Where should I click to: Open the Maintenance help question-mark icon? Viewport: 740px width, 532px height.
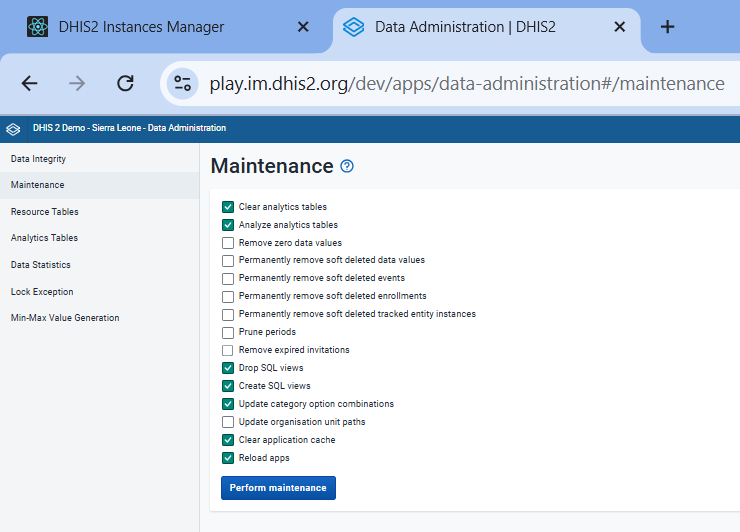347,166
